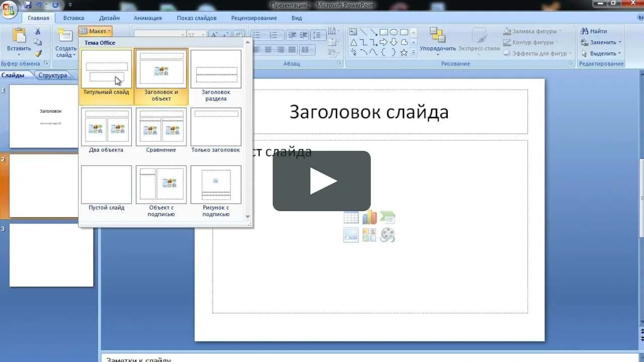Viewport: 644px width, 362px height.
Task: Choose the Заголовок раздела layout
Action: coord(216,75)
